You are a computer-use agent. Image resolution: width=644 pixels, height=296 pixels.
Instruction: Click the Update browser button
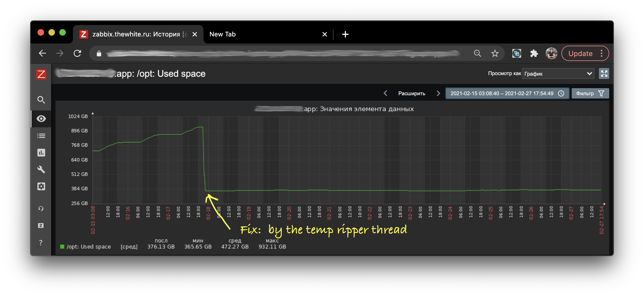580,53
